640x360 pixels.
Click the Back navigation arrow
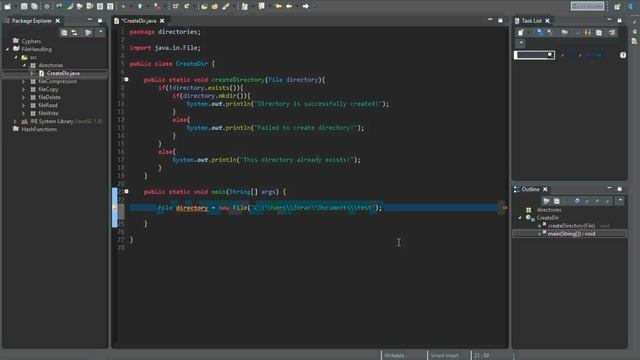click(x=289, y=6)
